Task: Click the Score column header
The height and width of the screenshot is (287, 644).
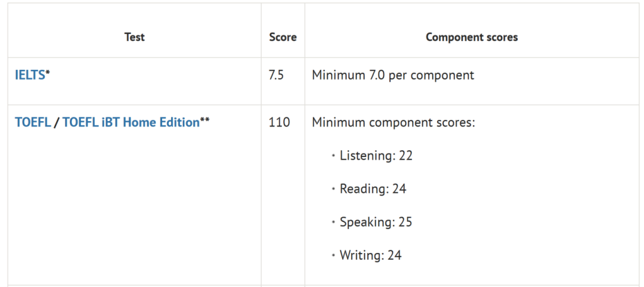Action: (283, 37)
